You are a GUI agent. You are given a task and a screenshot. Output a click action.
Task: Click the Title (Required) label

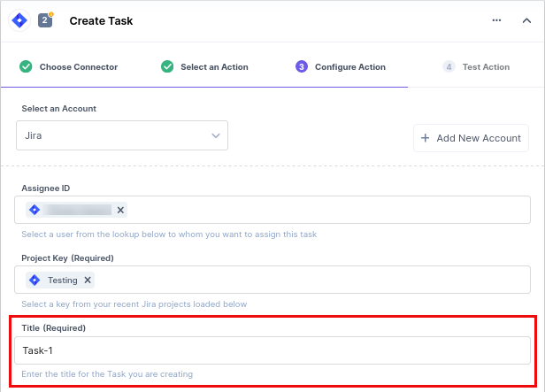coord(53,328)
